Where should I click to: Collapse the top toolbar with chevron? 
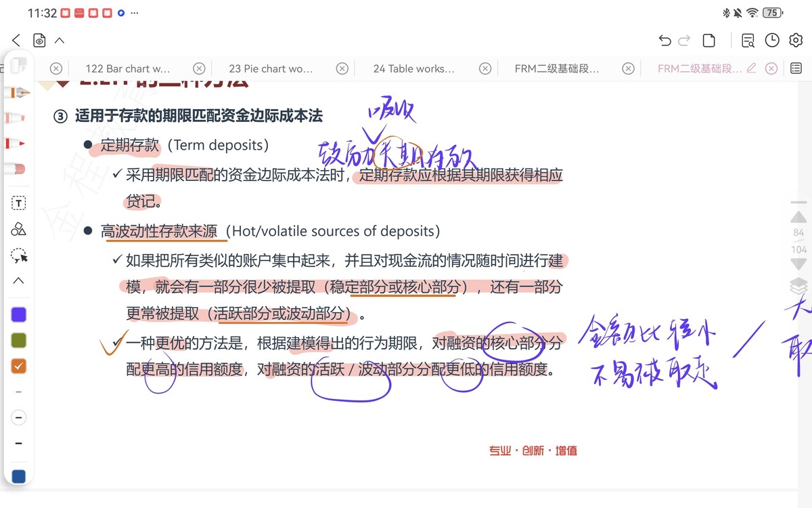coord(60,41)
